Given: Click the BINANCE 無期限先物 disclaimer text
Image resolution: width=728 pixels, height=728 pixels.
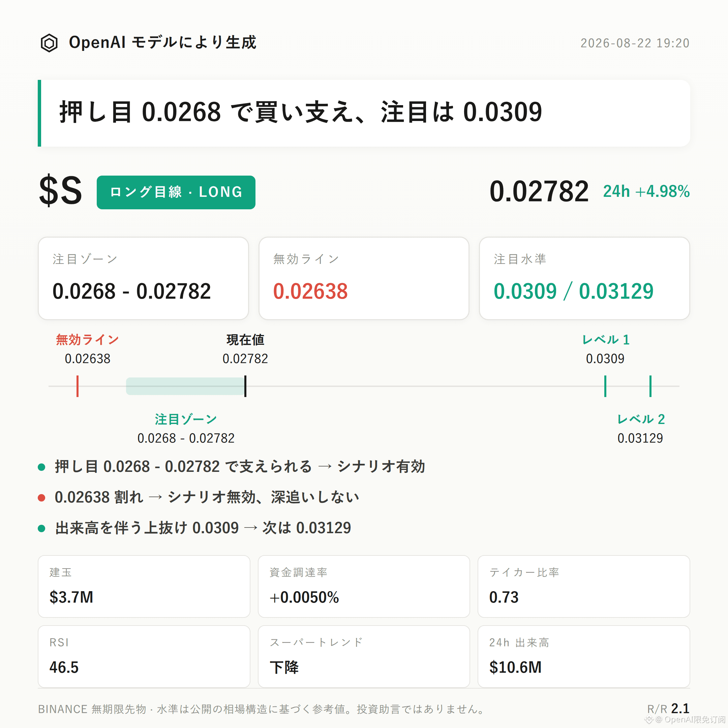Looking at the screenshot, I should click(262, 709).
